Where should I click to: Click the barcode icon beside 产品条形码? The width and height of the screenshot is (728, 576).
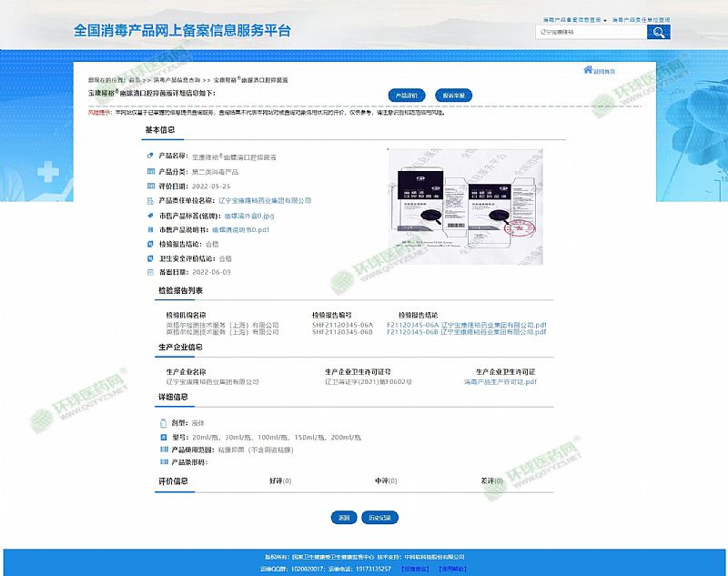coord(164,462)
